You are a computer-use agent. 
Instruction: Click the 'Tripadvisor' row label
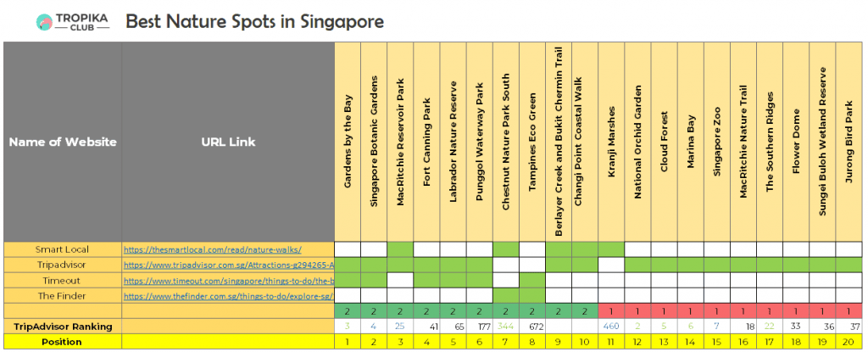(63, 265)
